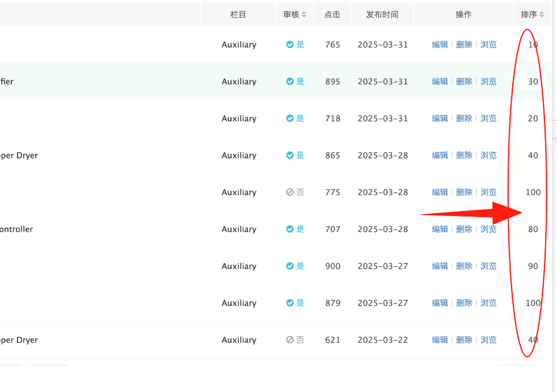Click the sort order field showing 10
The image size is (557, 392).
point(533,44)
